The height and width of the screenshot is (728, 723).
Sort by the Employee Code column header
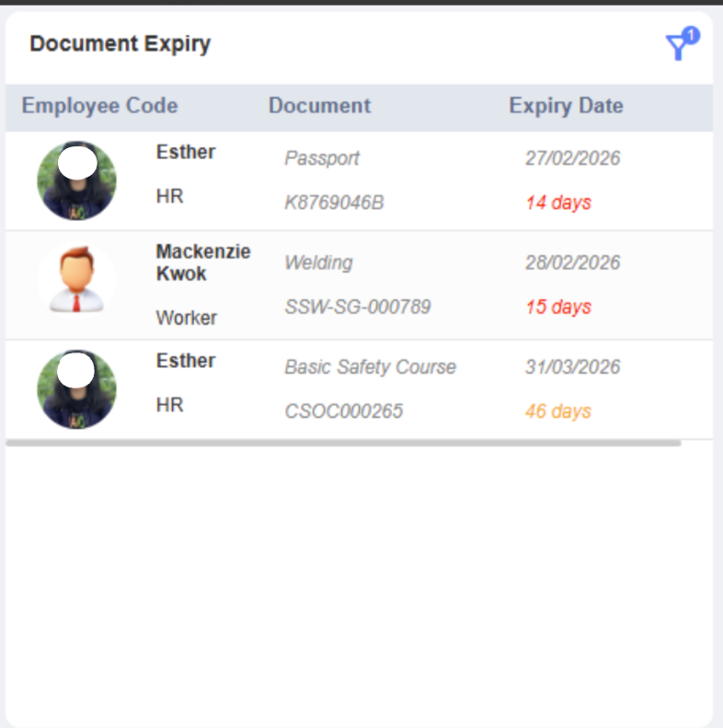pos(99,106)
